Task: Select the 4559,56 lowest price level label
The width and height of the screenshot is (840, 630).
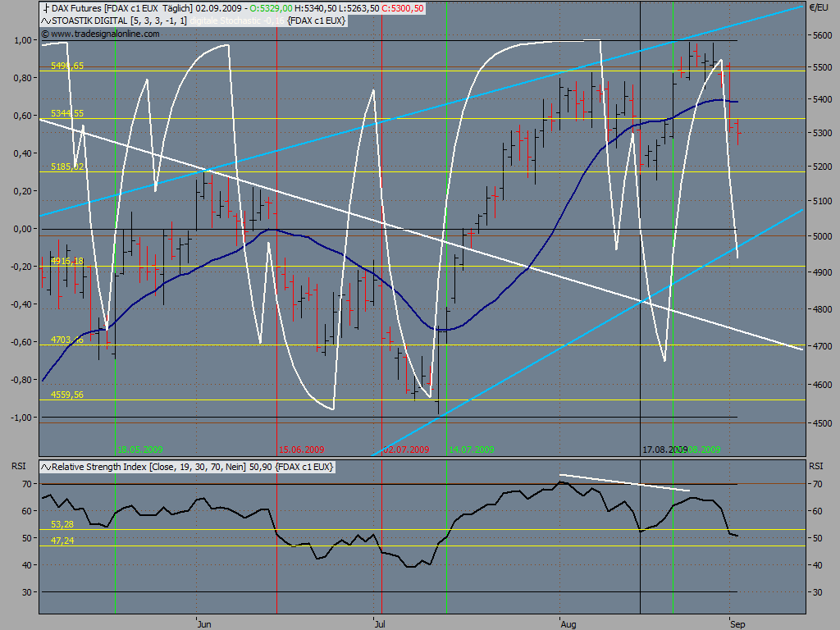Action: pyautogui.click(x=67, y=395)
